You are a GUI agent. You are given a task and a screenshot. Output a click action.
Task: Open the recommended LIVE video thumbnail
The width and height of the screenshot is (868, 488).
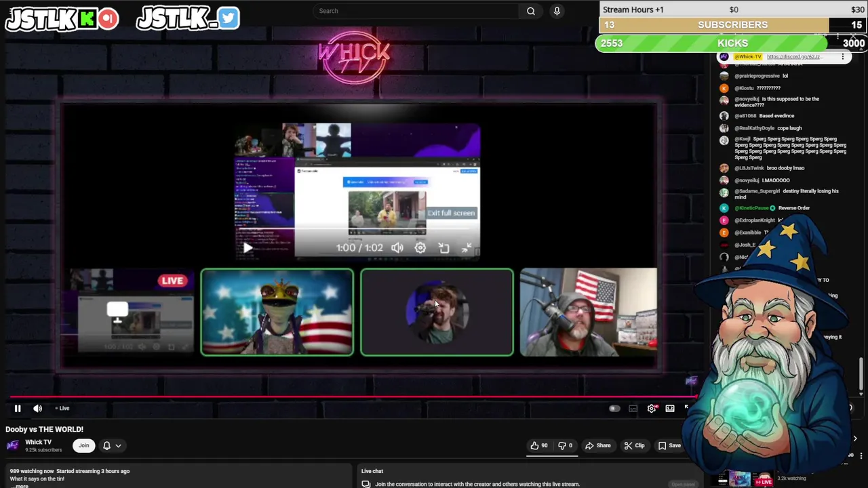(744, 479)
